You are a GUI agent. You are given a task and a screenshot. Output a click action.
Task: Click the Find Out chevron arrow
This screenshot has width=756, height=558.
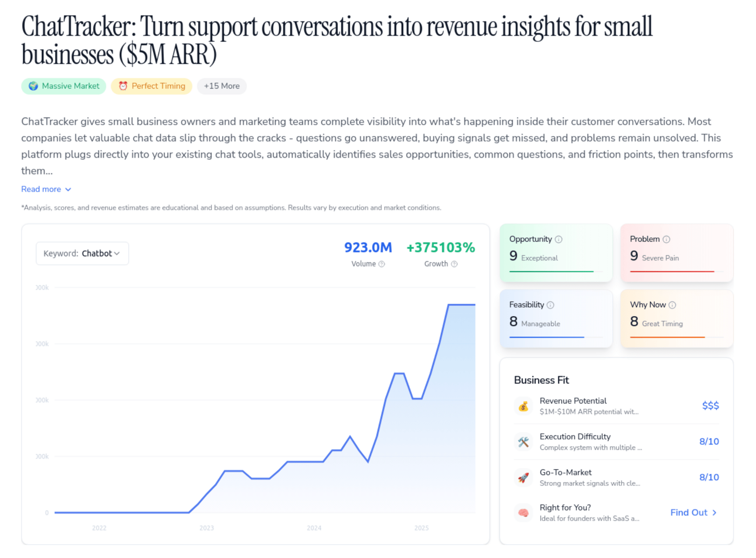714,513
